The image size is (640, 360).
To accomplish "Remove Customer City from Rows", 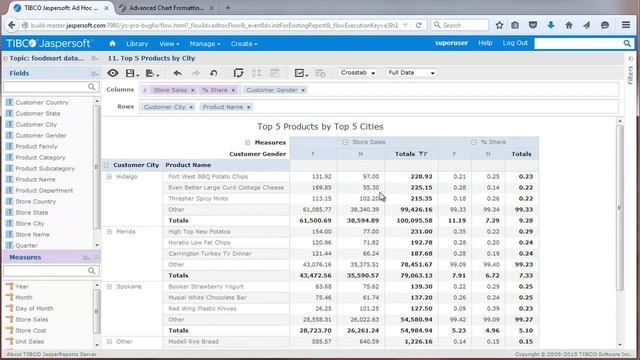I will click(x=191, y=107).
